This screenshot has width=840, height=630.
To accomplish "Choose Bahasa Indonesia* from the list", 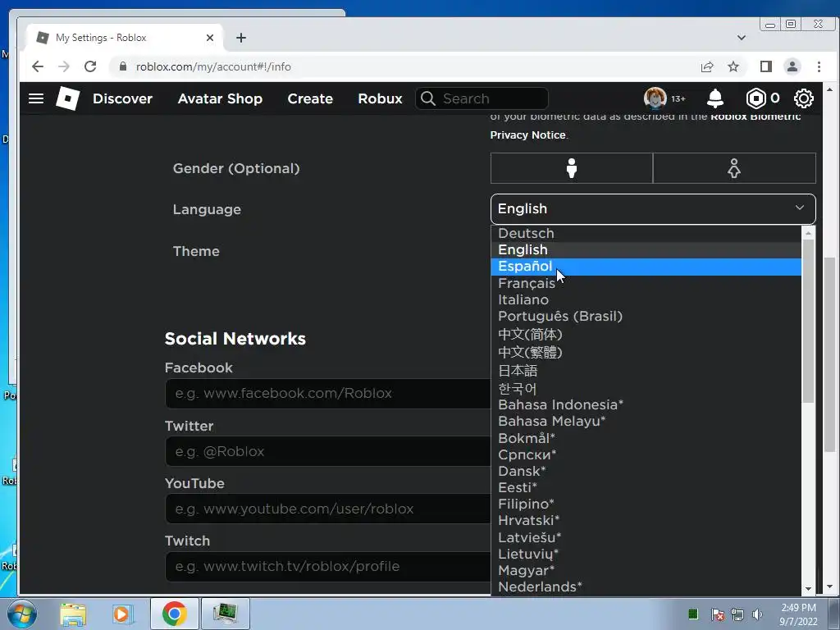I will click(646, 405).
